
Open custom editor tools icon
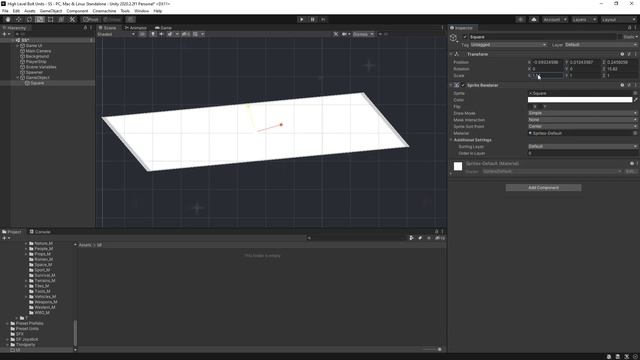coord(72,19)
